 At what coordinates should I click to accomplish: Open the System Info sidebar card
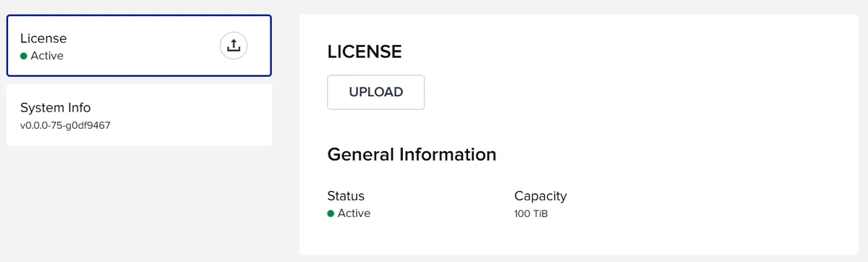click(139, 114)
